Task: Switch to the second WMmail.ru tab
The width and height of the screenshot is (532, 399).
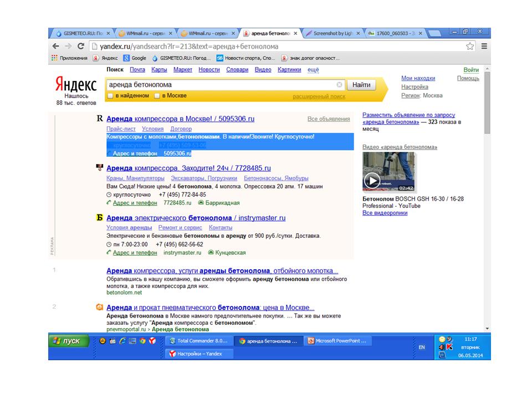Action: coord(208,33)
